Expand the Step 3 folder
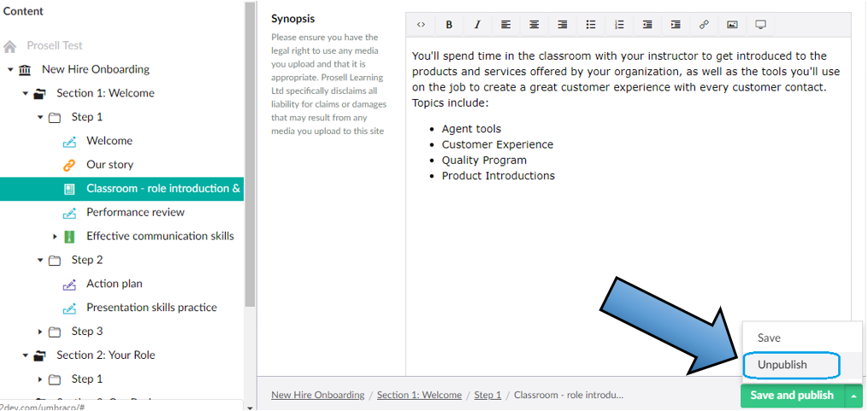This screenshot has height=411, width=868. click(x=40, y=332)
